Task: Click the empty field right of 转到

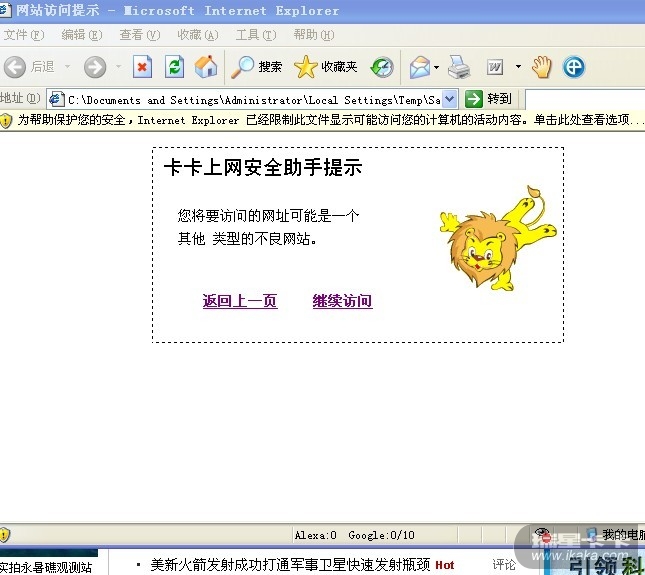Action: (585, 99)
